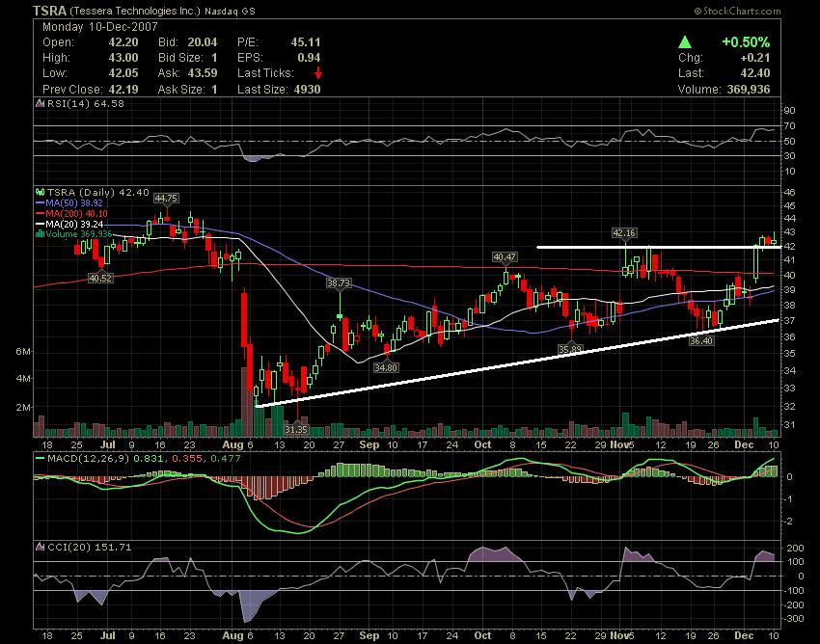The height and width of the screenshot is (644, 820).
Task: Click the 38.73 price label
Action: (x=339, y=282)
